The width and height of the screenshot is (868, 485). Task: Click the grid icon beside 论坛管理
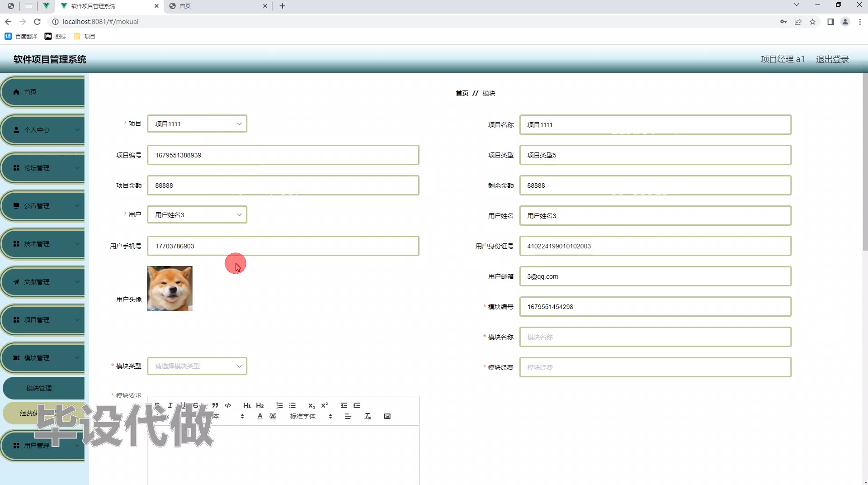(16, 168)
